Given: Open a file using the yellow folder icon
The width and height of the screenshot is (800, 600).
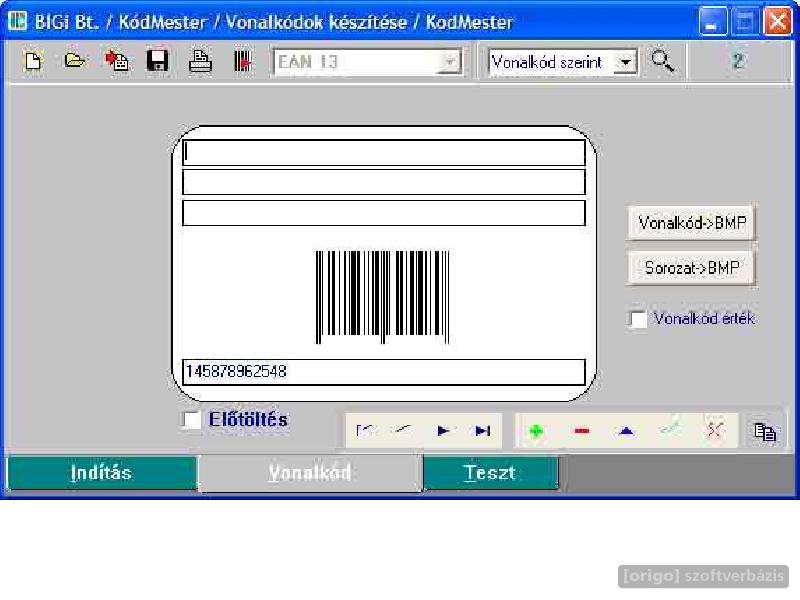Looking at the screenshot, I should point(74,61).
